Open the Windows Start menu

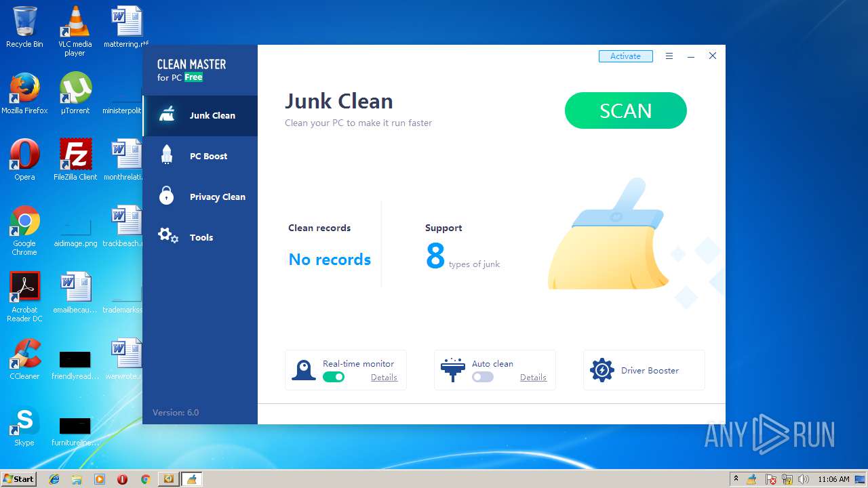click(18, 479)
